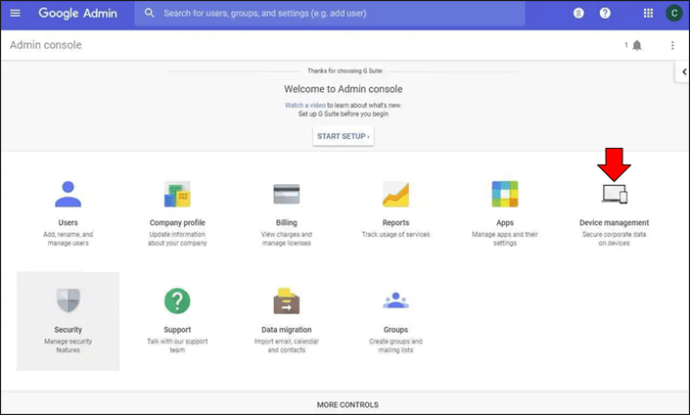690x415 pixels.
Task: Click "Talk with our support team" text
Action: pyautogui.click(x=177, y=345)
